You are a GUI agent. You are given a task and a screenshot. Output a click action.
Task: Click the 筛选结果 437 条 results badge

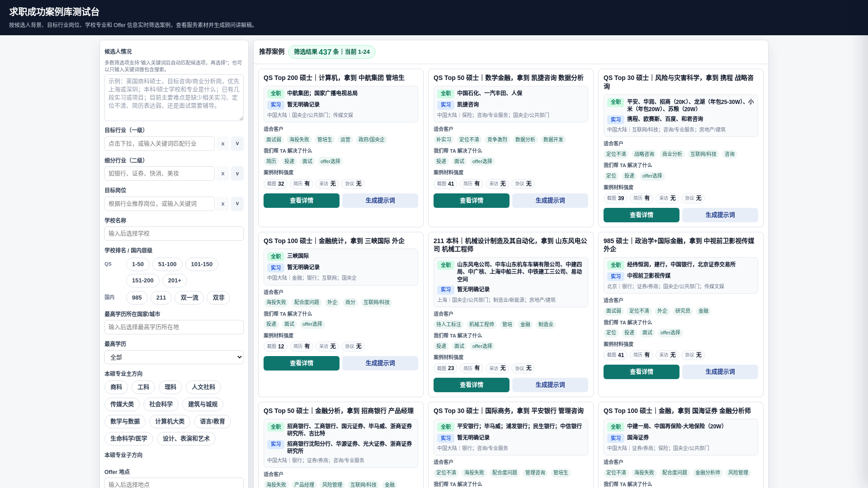332,52
